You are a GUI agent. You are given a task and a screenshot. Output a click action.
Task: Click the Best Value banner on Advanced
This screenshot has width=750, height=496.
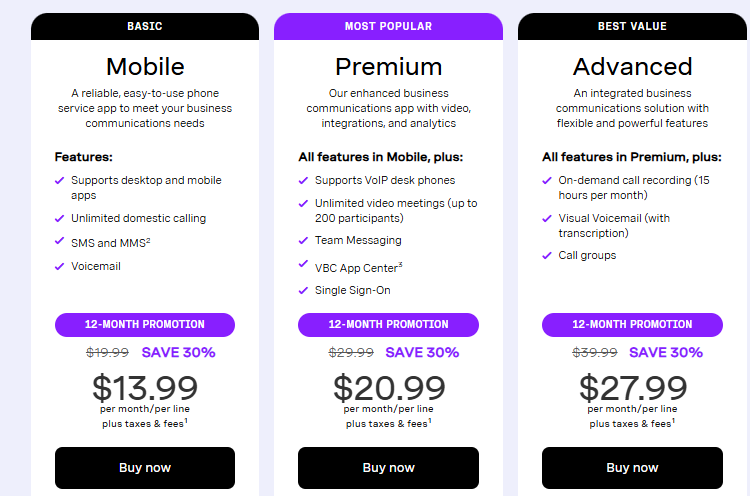pos(632,26)
